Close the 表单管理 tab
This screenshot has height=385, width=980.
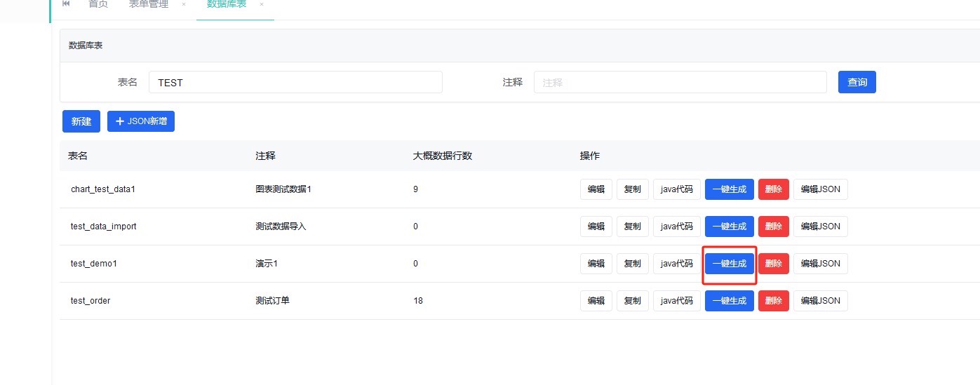coord(184,4)
